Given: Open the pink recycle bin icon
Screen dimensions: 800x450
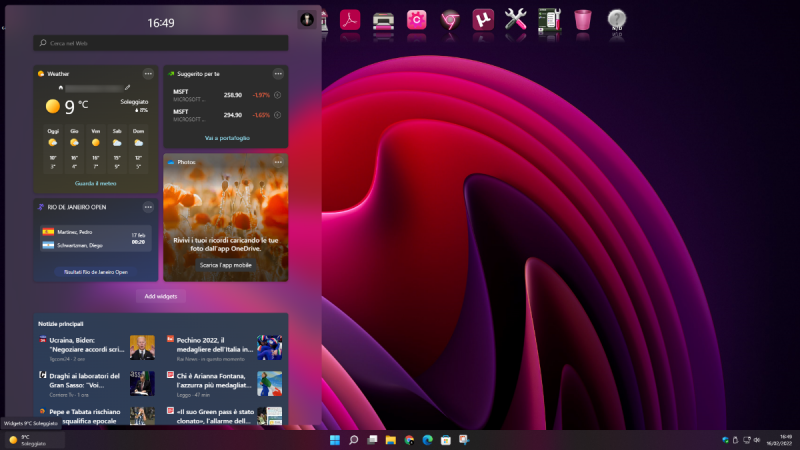Looking at the screenshot, I should 583,19.
